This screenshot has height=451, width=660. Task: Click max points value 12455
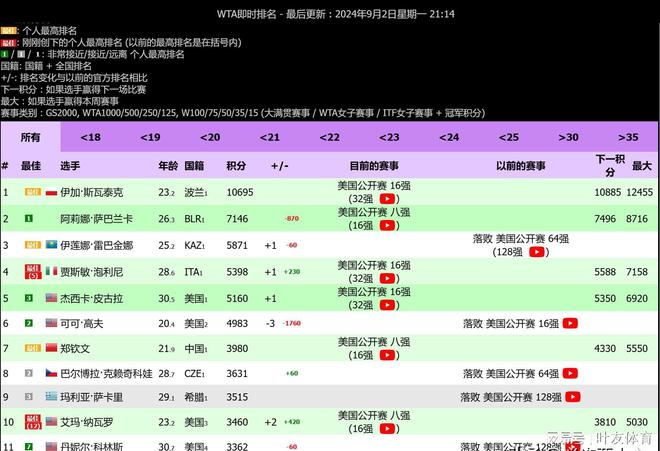point(639,192)
